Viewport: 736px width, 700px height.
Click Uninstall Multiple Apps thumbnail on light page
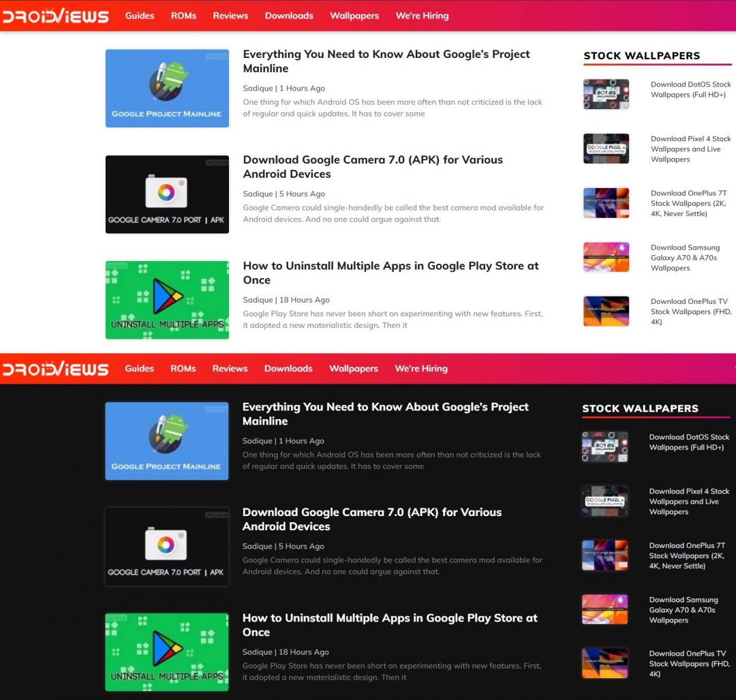pos(167,300)
